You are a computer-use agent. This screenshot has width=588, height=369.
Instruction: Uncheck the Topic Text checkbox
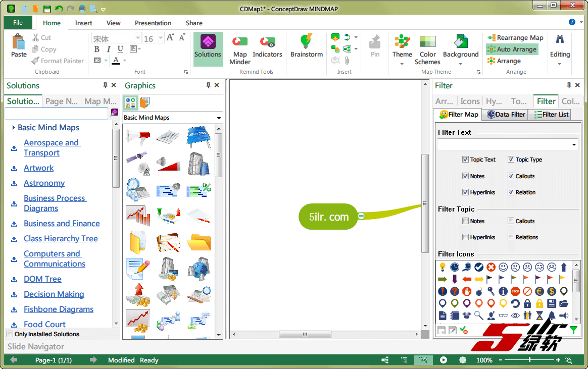click(x=465, y=160)
